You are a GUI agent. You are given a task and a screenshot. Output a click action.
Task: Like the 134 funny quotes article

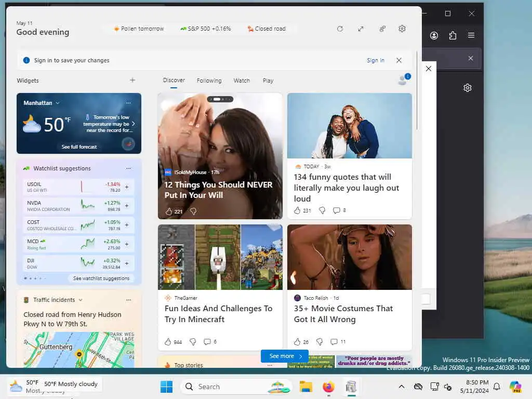297,210
